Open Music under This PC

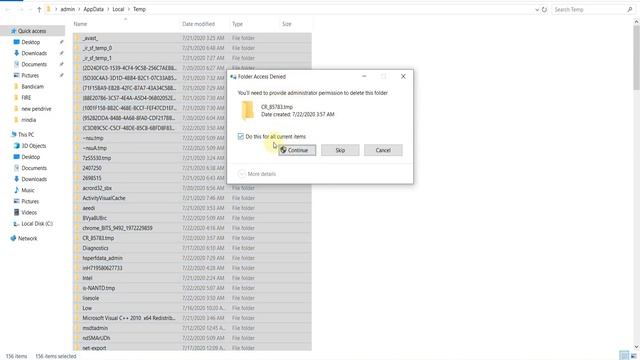coord(28,190)
